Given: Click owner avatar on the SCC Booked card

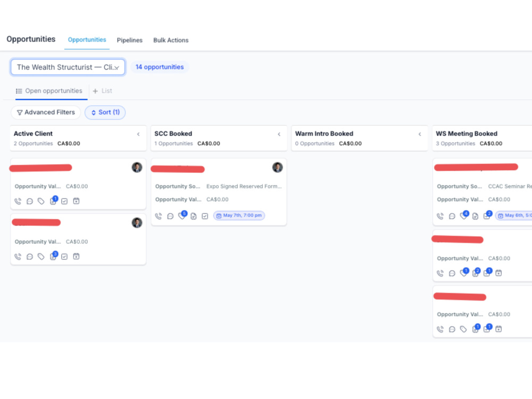Looking at the screenshot, I should point(278,167).
